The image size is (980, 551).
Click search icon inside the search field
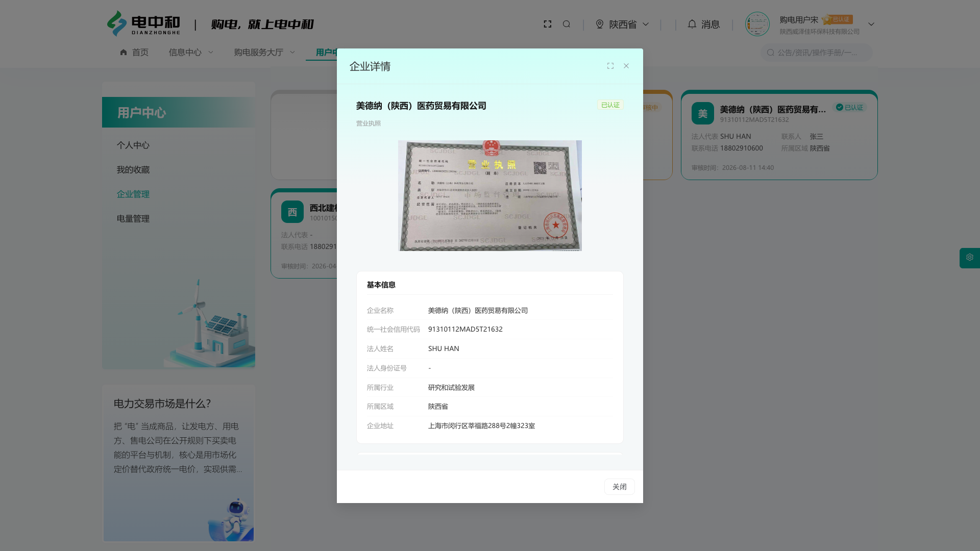(771, 53)
